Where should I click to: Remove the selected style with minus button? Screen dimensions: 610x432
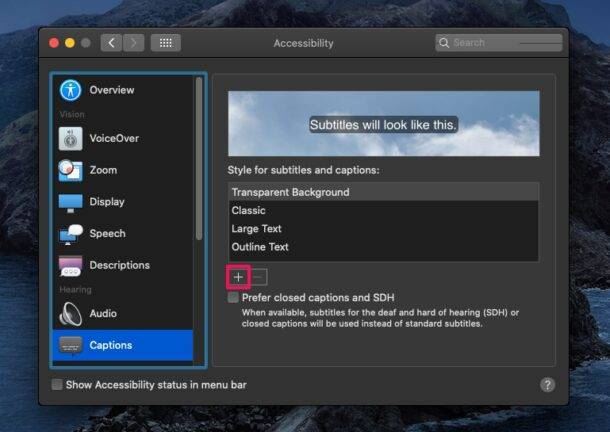258,277
